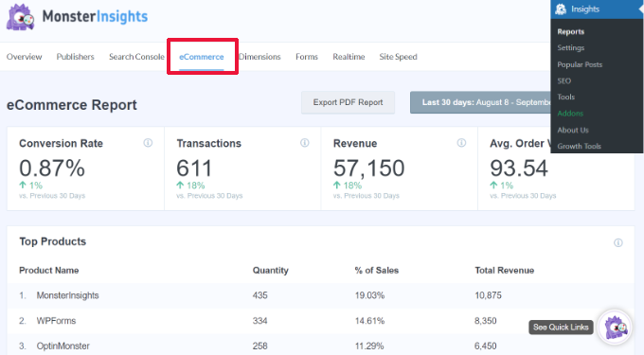Click sales percentage 19.03%

[x=369, y=295]
